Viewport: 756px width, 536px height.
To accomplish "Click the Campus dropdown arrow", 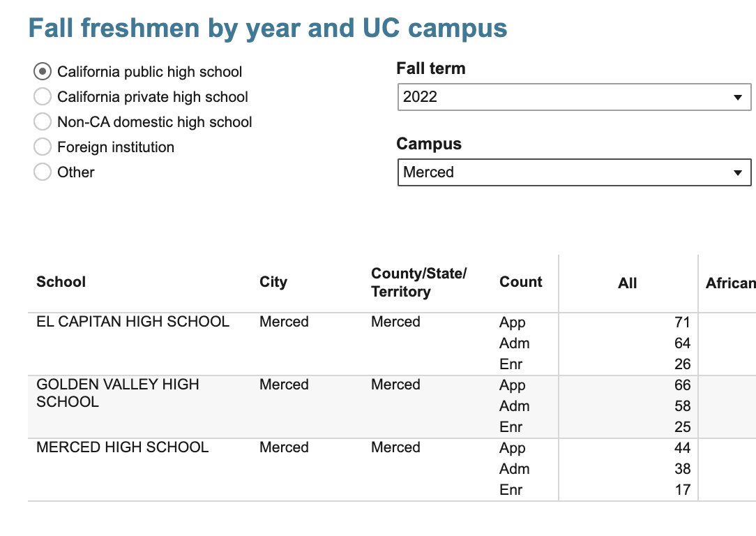I will pyautogui.click(x=738, y=173).
